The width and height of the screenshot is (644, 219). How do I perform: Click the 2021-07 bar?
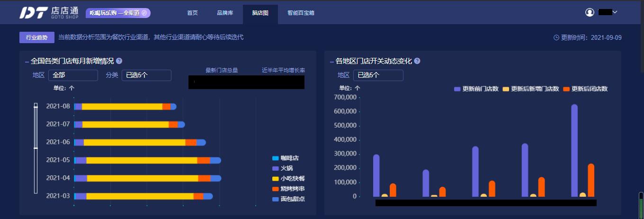129,124
